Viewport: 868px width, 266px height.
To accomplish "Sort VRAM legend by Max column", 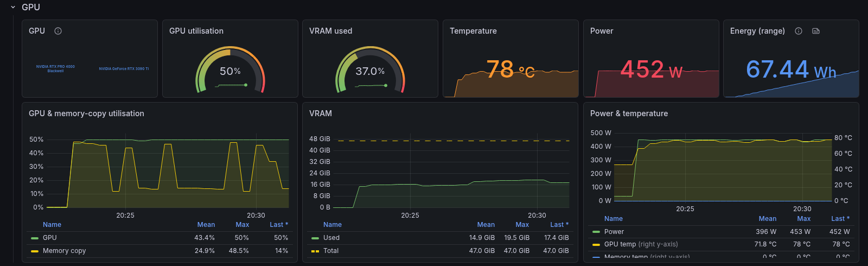I will [x=522, y=225].
